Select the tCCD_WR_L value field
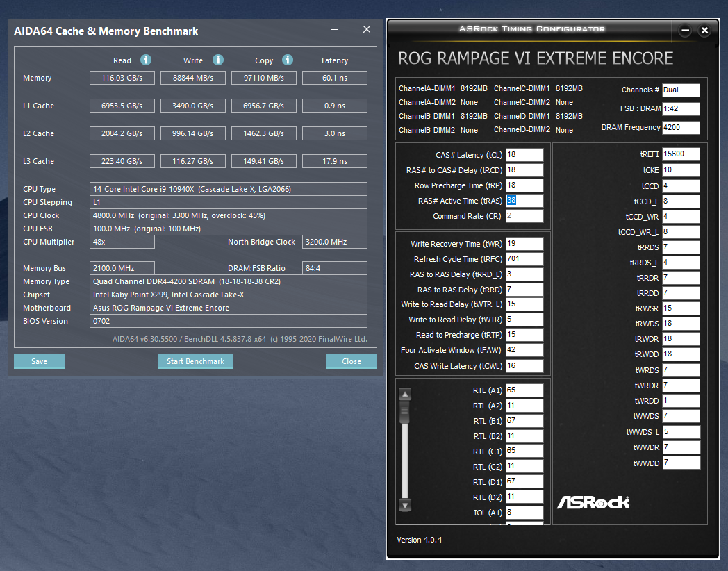The height and width of the screenshot is (571, 728). coord(681,231)
